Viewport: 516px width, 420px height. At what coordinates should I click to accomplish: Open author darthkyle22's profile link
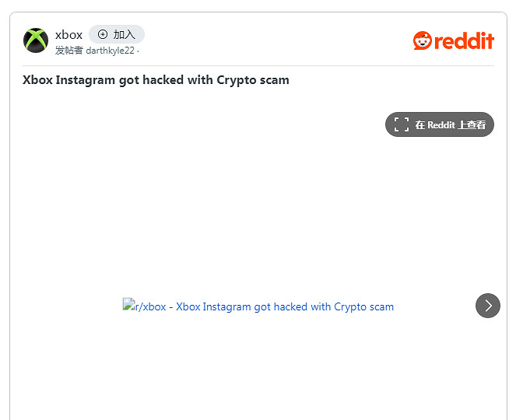(110, 51)
